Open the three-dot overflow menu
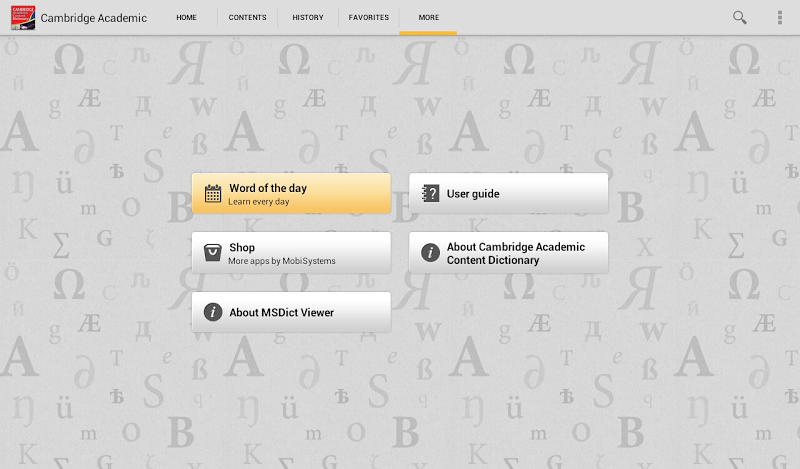The height and width of the screenshot is (469, 800). (780, 17)
